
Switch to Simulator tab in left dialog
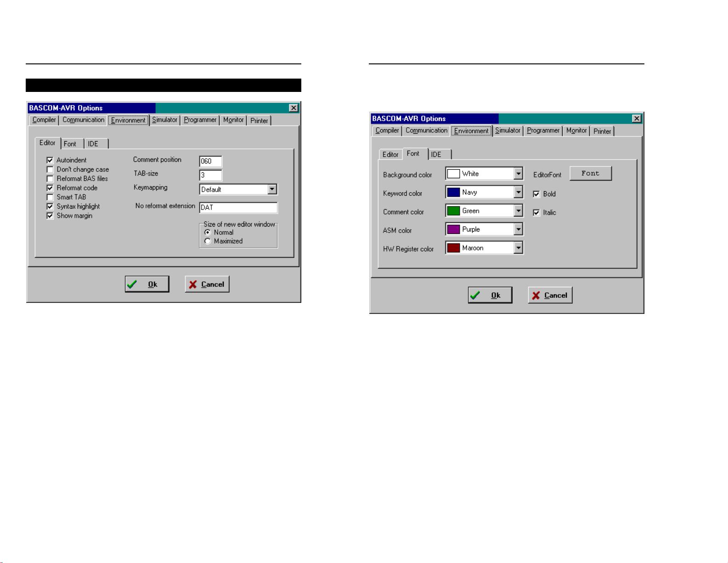164,120
